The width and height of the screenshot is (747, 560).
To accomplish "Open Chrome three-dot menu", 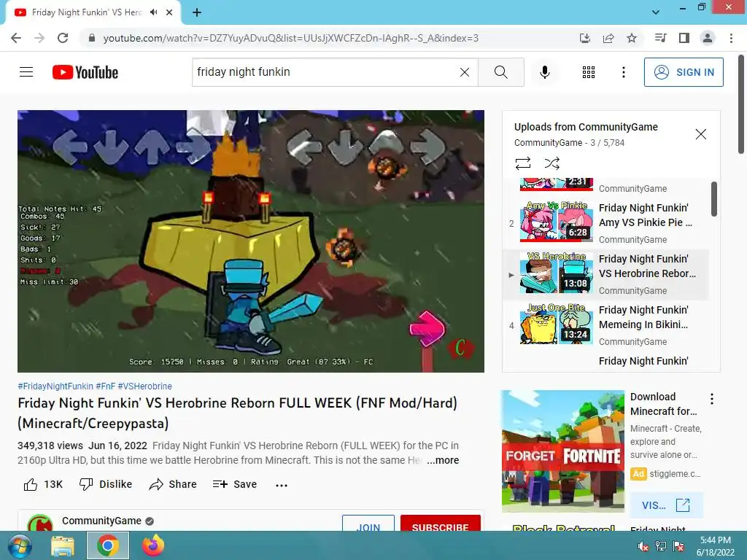I will click(x=731, y=38).
